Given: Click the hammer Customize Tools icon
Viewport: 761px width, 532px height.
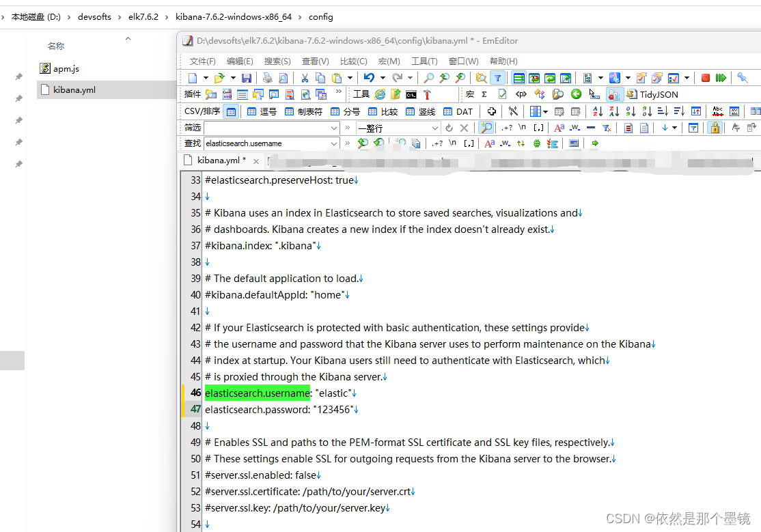Looking at the screenshot, I should click(x=427, y=95).
